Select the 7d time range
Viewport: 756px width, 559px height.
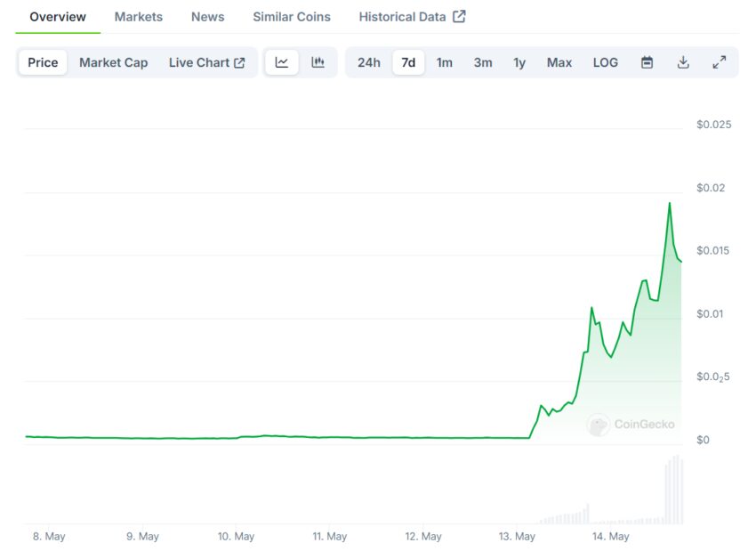pos(408,62)
